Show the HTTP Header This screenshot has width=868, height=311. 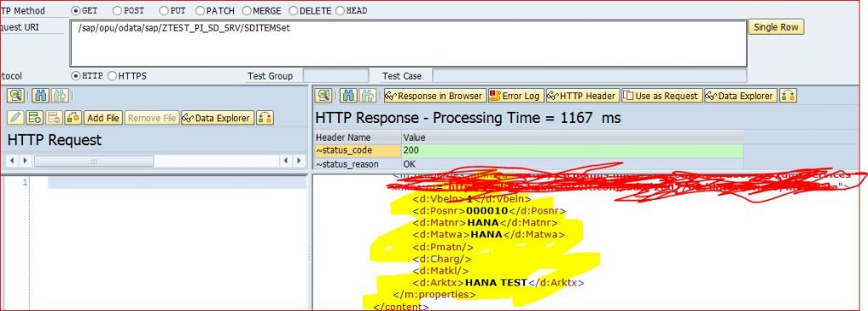click(582, 96)
